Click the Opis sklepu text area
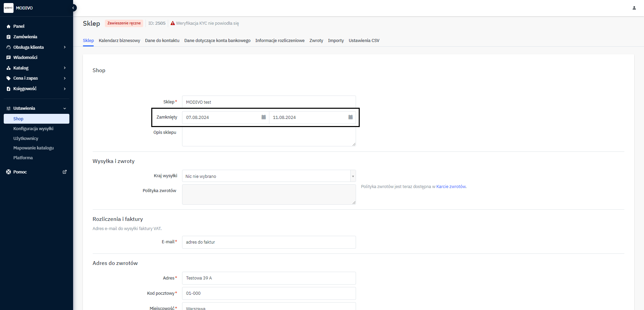The image size is (644, 310). coord(269,137)
